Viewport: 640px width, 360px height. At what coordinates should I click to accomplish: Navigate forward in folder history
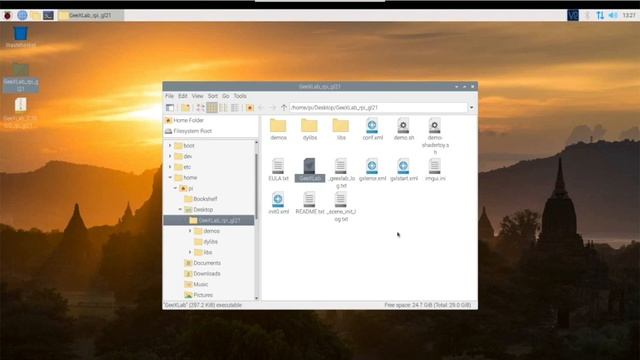pos(272,108)
